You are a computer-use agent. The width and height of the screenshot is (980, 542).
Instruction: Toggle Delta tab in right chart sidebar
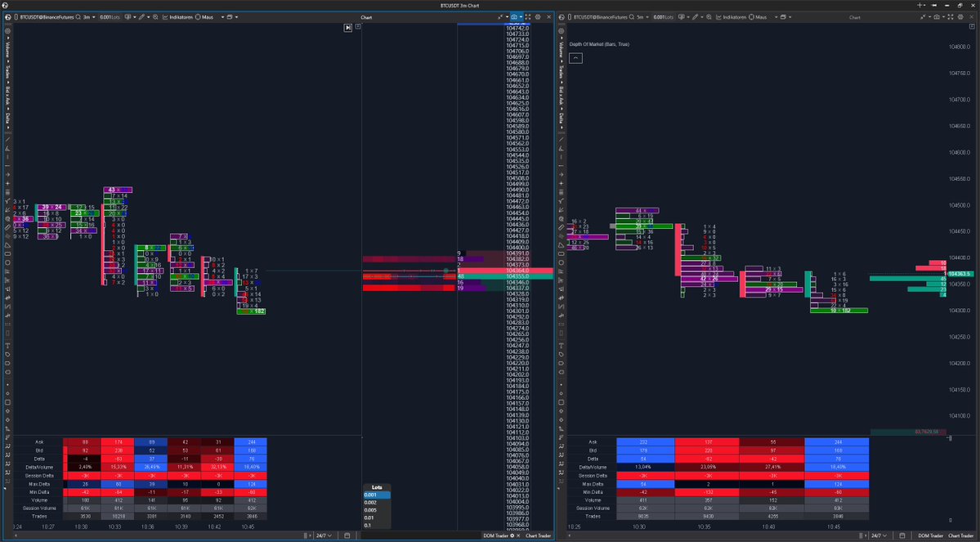coord(562,119)
